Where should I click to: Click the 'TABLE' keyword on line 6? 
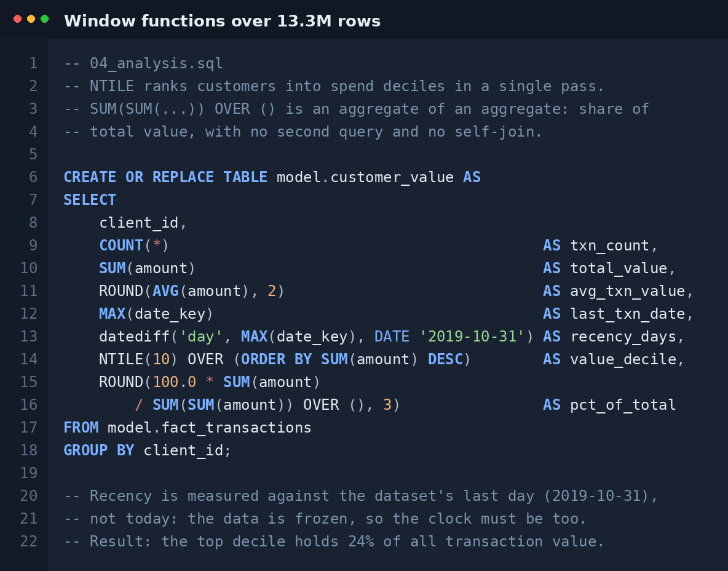click(x=245, y=177)
